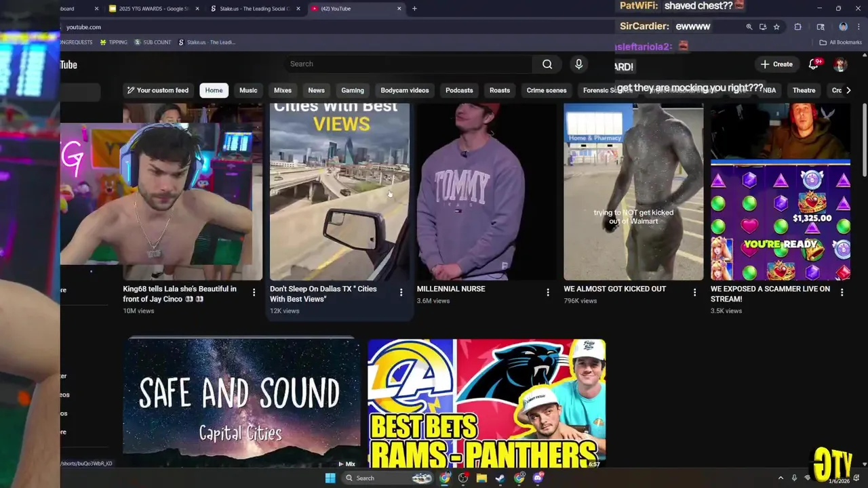Open options menu for MILLENNIAL NURSE short
The height and width of the screenshot is (488, 868).
tap(548, 292)
